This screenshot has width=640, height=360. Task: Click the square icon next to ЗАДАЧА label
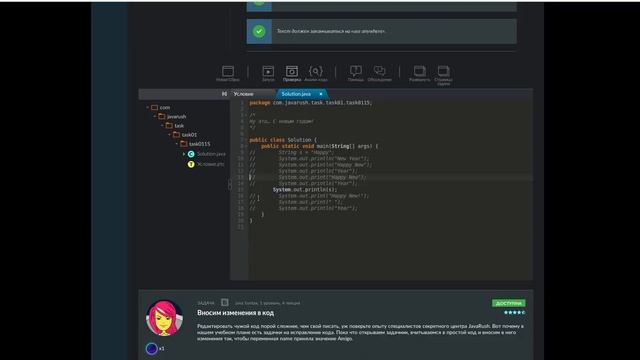pyautogui.click(x=224, y=302)
